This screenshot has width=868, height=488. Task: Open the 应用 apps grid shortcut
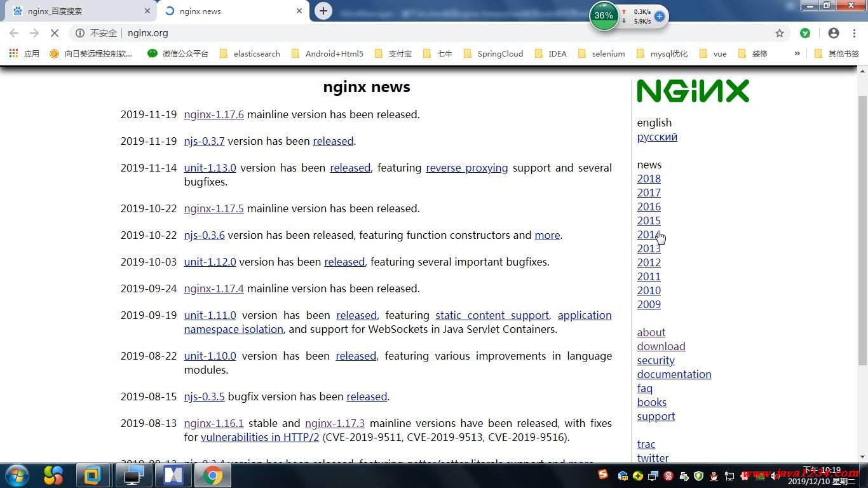click(24, 53)
